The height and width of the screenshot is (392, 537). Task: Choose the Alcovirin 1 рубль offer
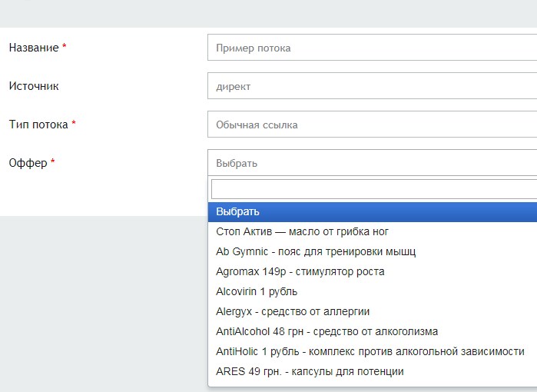click(x=257, y=291)
